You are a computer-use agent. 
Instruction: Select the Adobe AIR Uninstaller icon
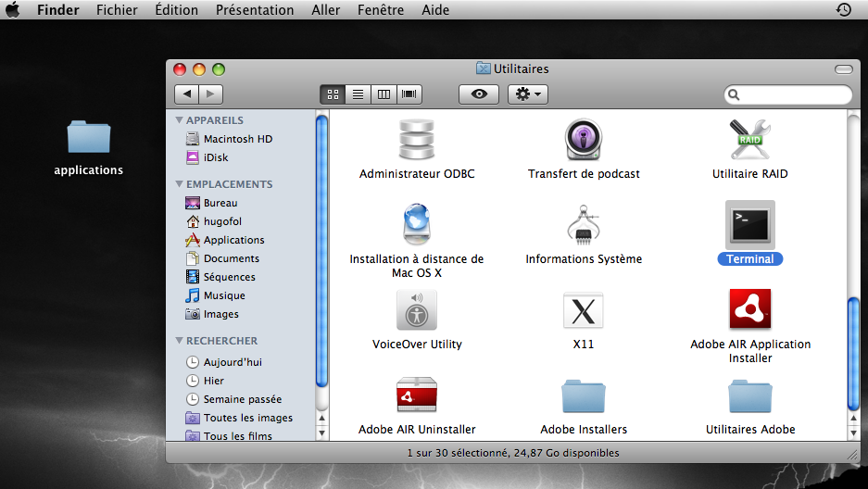point(417,395)
